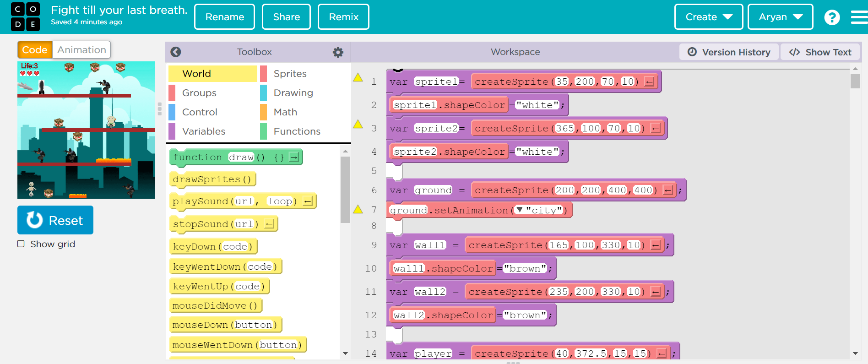Select the Variables toolbox category
868x364 pixels.
pyautogui.click(x=213, y=131)
